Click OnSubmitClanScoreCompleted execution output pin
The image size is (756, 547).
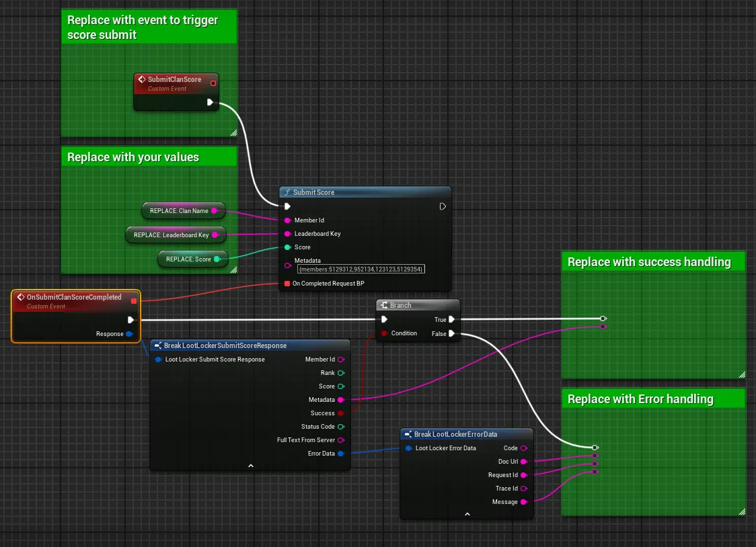(x=130, y=320)
